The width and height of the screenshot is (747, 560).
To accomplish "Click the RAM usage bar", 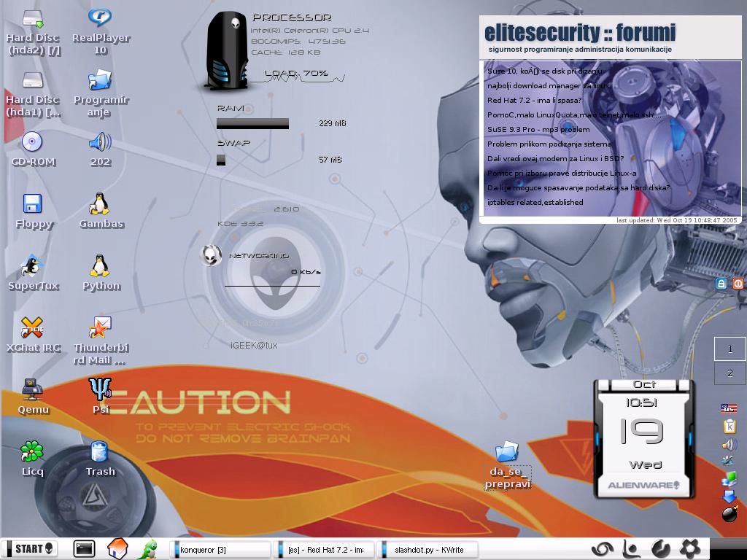I will click(x=252, y=123).
